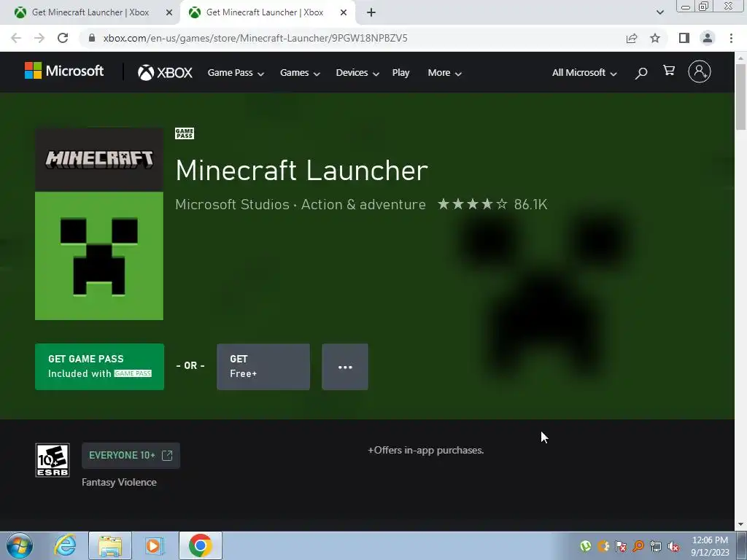Click the muted volume tray icon
The height and width of the screenshot is (560, 747).
(x=673, y=546)
